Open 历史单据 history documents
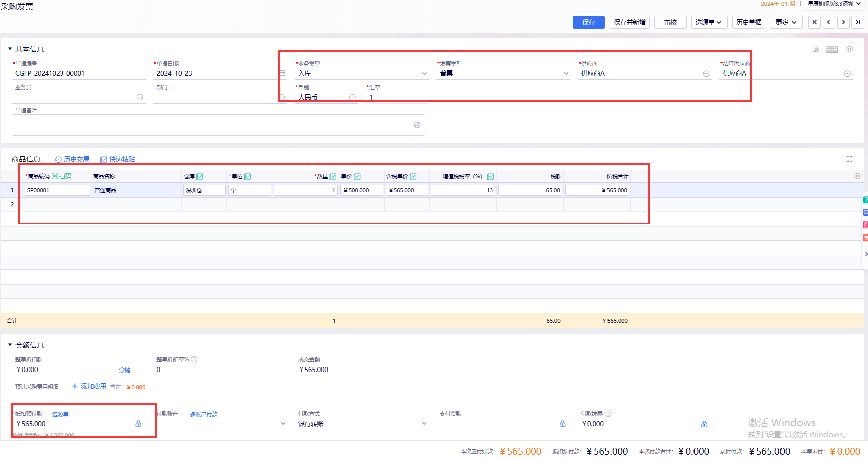Screen dimensions: 868x461 click(x=748, y=22)
